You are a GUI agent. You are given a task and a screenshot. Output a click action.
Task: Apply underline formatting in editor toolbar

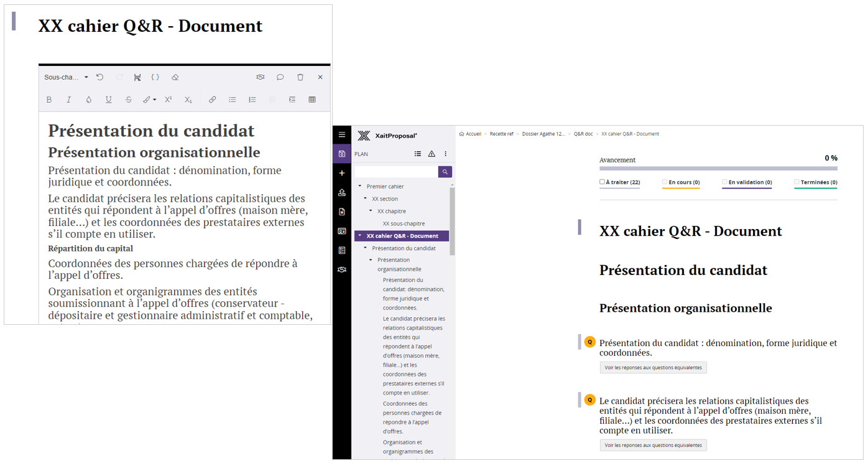point(108,100)
